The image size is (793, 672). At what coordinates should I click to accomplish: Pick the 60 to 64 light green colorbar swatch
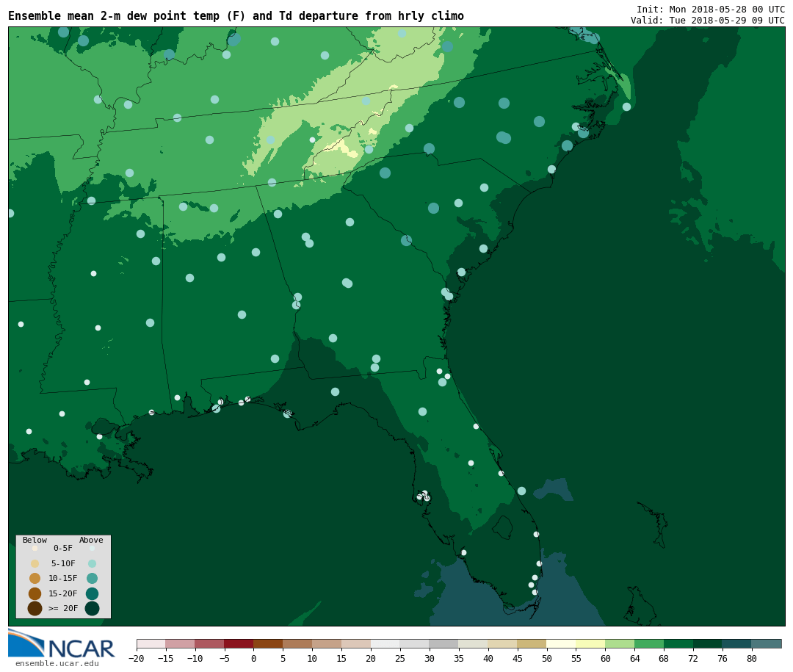[620, 643]
